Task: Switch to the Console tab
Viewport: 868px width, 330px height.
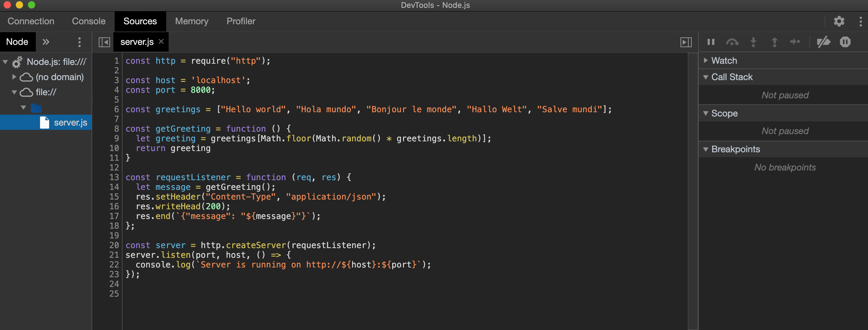Action: (89, 21)
